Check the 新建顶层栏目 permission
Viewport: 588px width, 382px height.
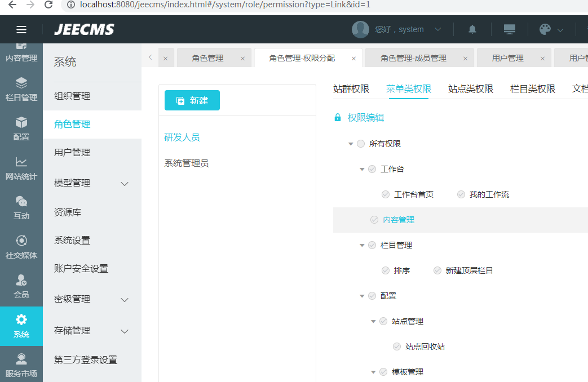click(437, 270)
